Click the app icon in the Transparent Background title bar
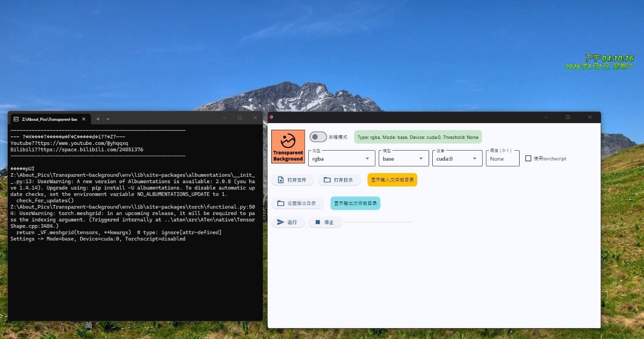 pos(271,117)
